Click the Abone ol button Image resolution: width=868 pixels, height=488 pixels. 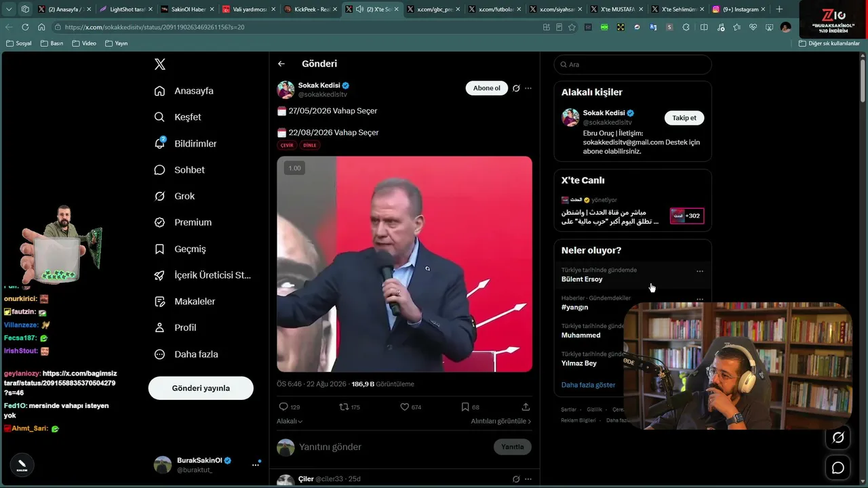point(486,88)
